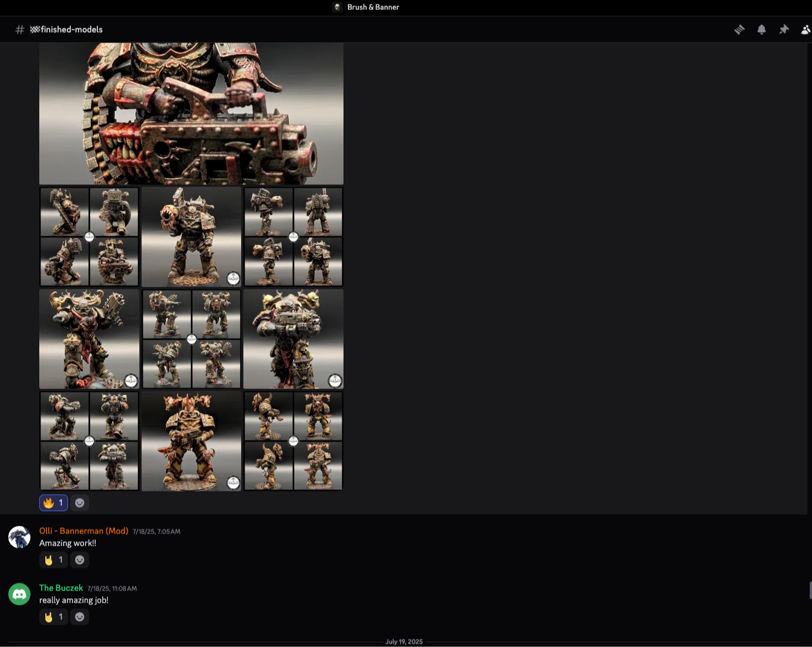
Task: Toggle the rock-on reaction under "Amazing work!!"
Action: (x=54, y=560)
